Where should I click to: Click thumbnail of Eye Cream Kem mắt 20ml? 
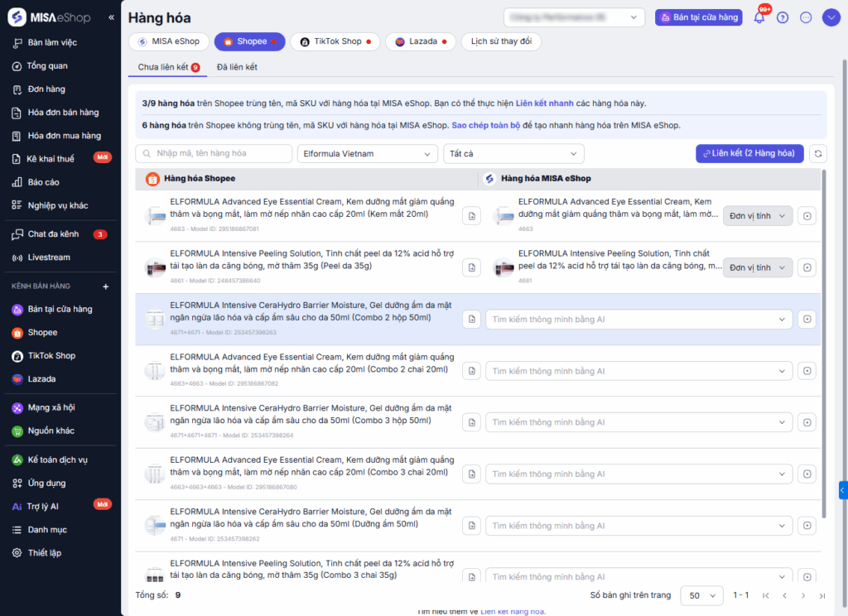pyautogui.click(x=155, y=216)
